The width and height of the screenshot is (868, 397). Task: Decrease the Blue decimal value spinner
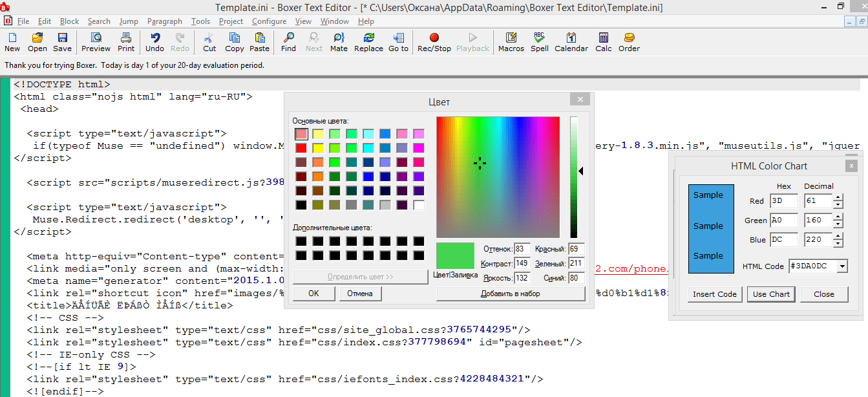838,243
